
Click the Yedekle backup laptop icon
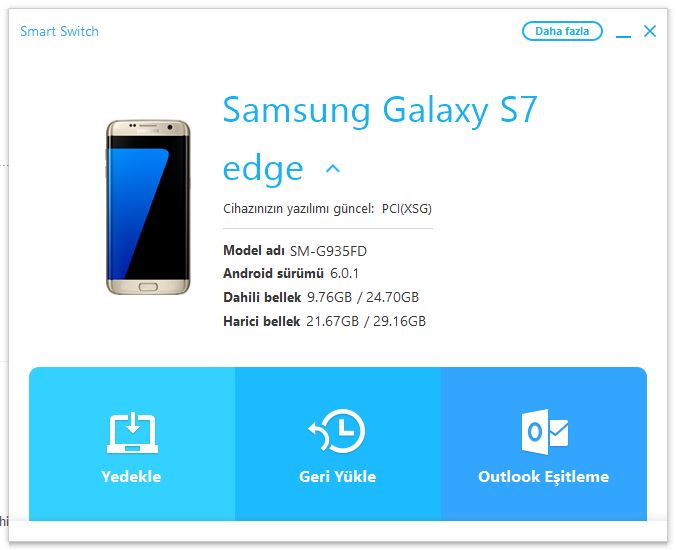coord(132,432)
